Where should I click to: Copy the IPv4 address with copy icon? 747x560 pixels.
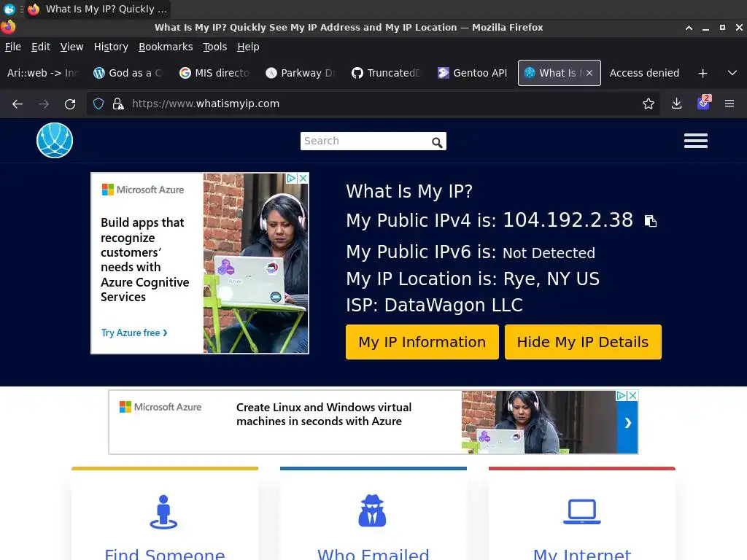click(650, 221)
